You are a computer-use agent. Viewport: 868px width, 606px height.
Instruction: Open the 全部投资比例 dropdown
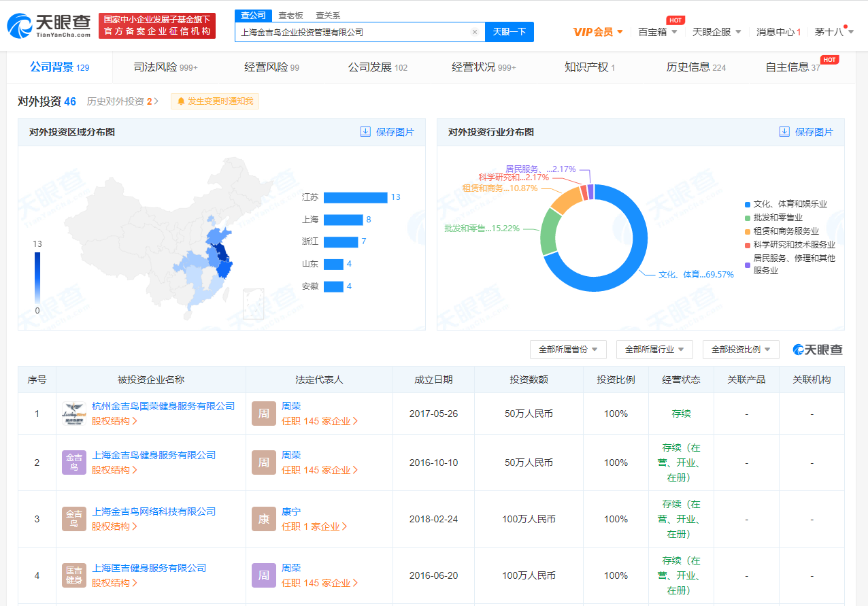coord(741,350)
